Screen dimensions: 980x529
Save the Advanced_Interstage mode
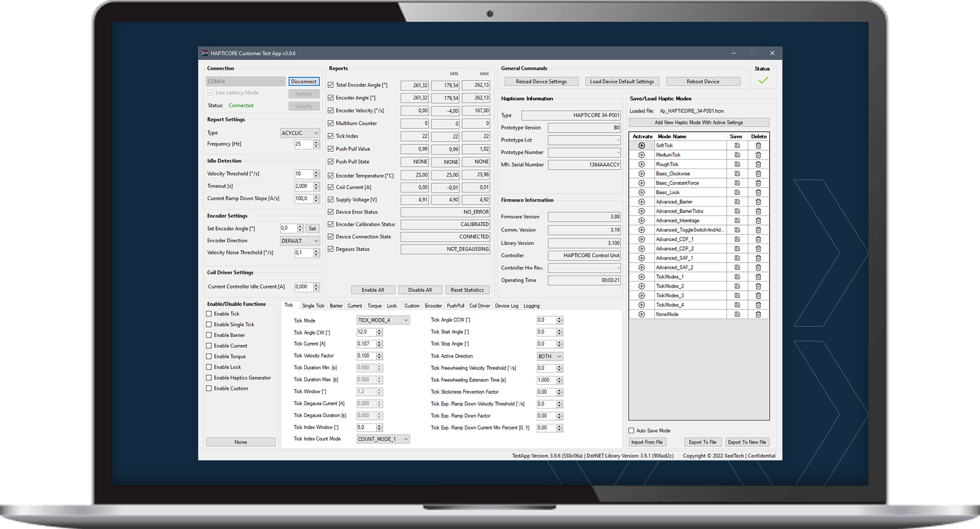(x=737, y=221)
